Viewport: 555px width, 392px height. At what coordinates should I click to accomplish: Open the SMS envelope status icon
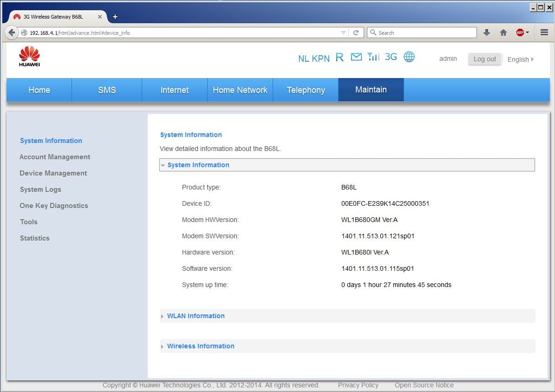(x=356, y=57)
